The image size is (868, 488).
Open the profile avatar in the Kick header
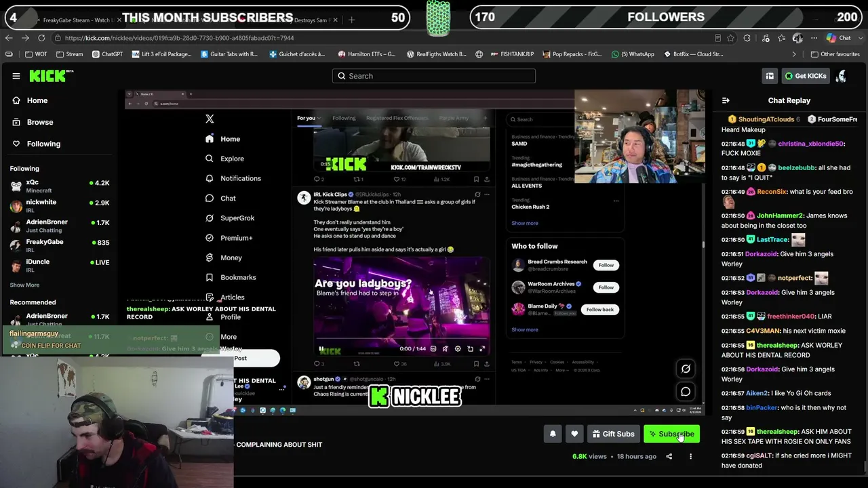tap(841, 76)
